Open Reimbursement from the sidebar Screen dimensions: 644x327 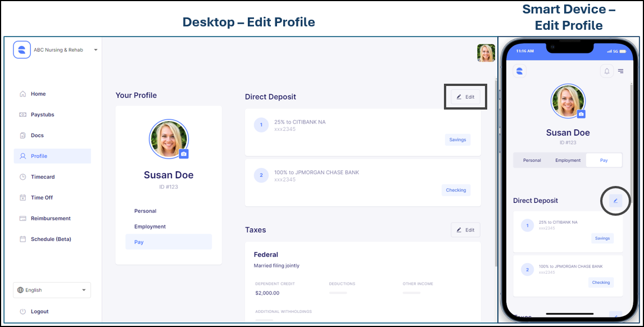(x=51, y=219)
